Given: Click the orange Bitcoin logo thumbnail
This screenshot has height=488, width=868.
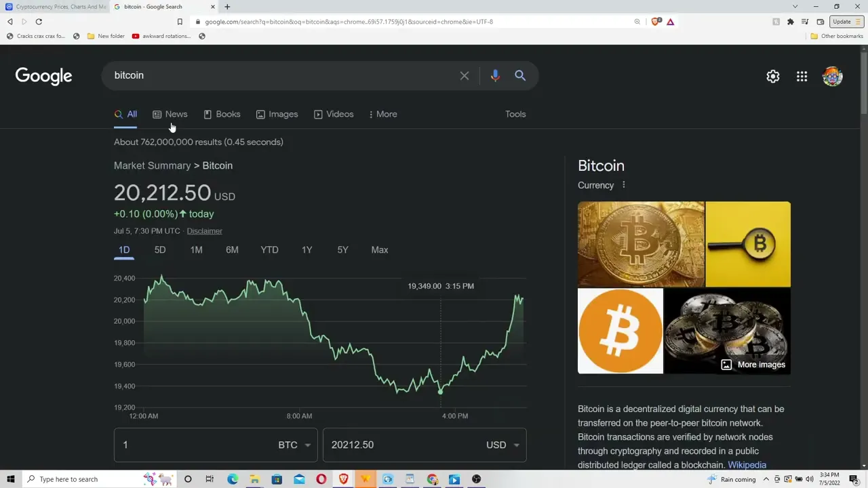Looking at the screenshot, I should [620, 331].
